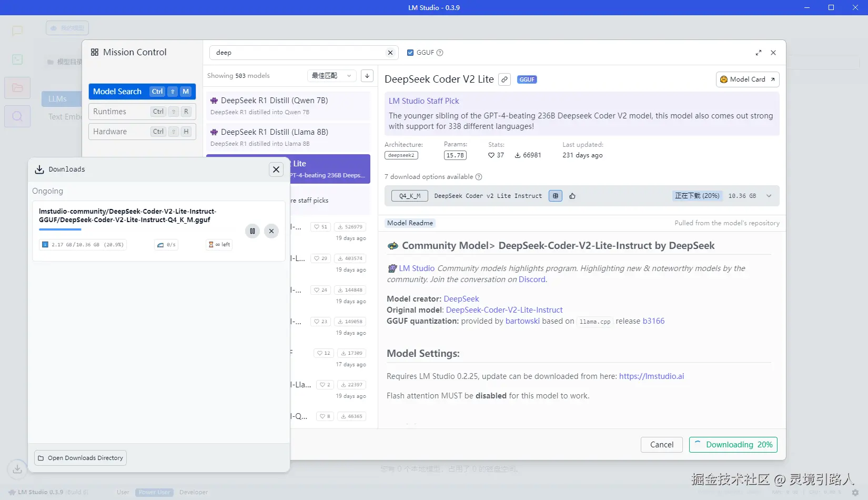Open the My Models folder view in the sidebar
This screenshot has height=500, width=868.
(17, 88)
